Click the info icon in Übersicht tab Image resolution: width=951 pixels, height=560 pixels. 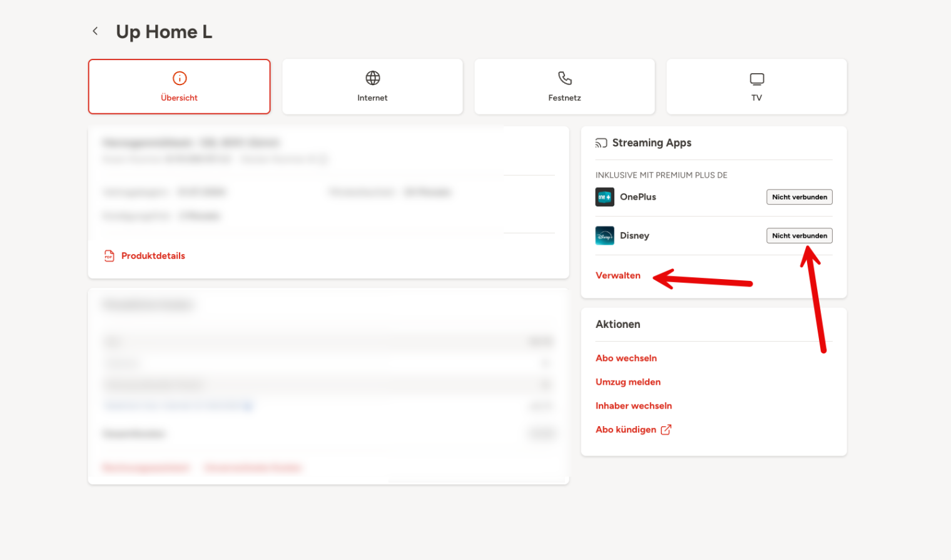click(180, 78)
